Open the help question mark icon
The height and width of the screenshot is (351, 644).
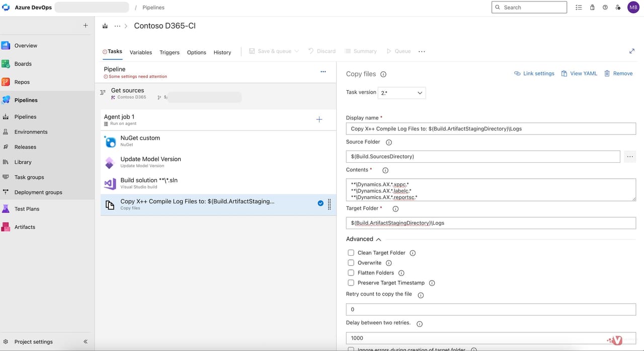(x=605, y=8)
